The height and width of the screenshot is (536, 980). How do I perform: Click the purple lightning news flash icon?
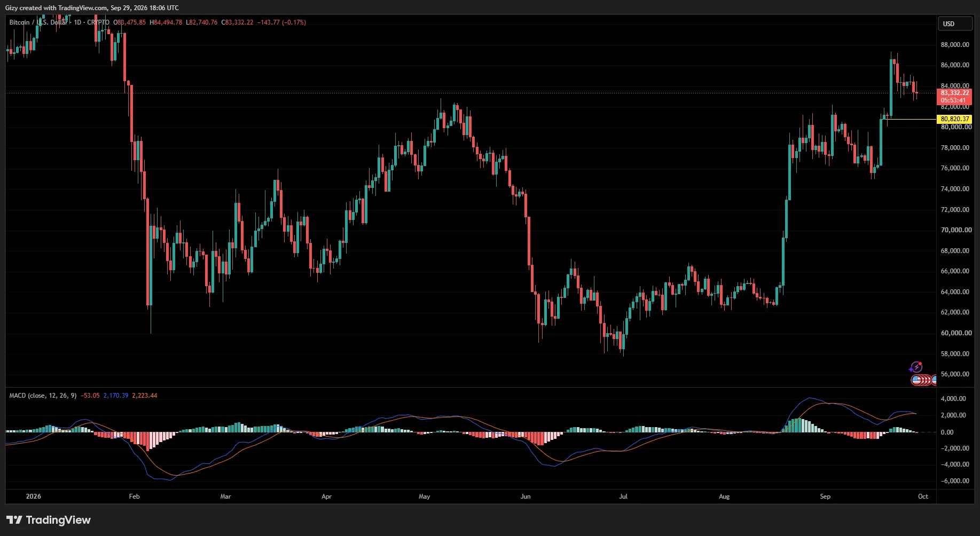(916, 367)
